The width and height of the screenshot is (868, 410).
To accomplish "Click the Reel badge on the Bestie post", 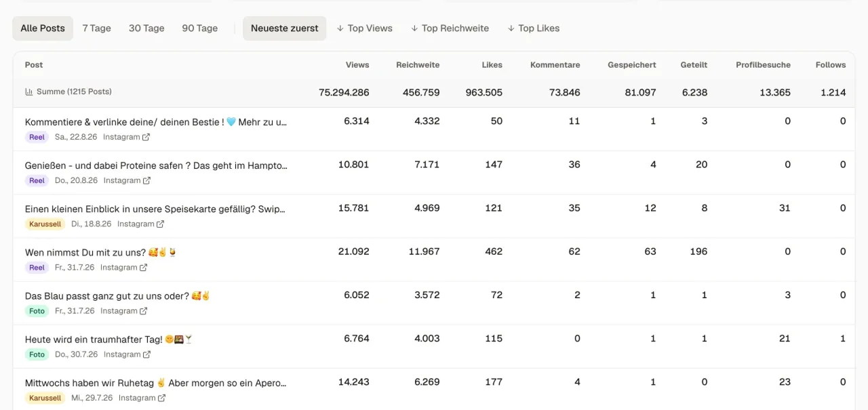I will [37, 137].
